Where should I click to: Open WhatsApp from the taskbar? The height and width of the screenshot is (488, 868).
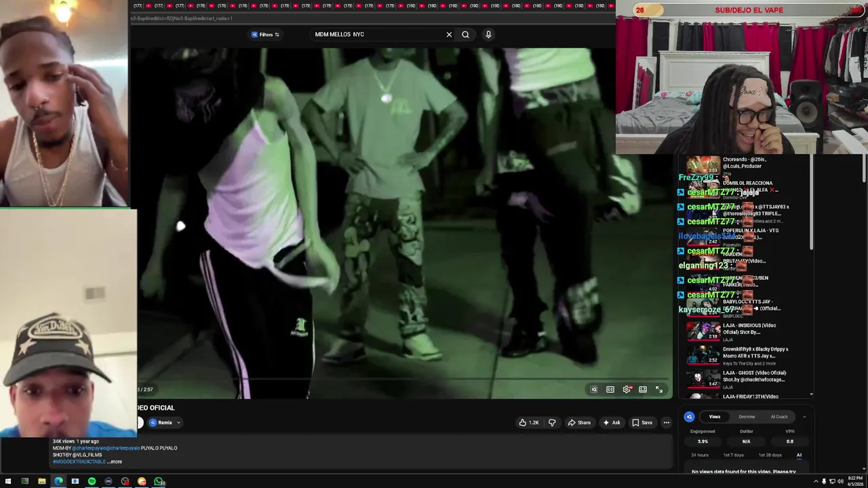tap(159, 482)
